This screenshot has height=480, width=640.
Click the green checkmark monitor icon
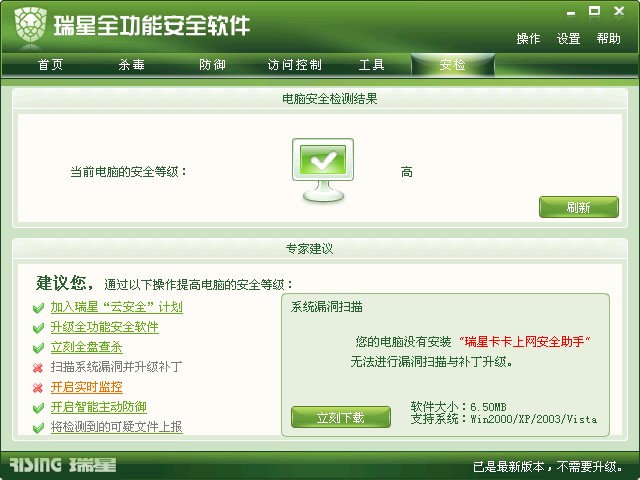point(323,170)
